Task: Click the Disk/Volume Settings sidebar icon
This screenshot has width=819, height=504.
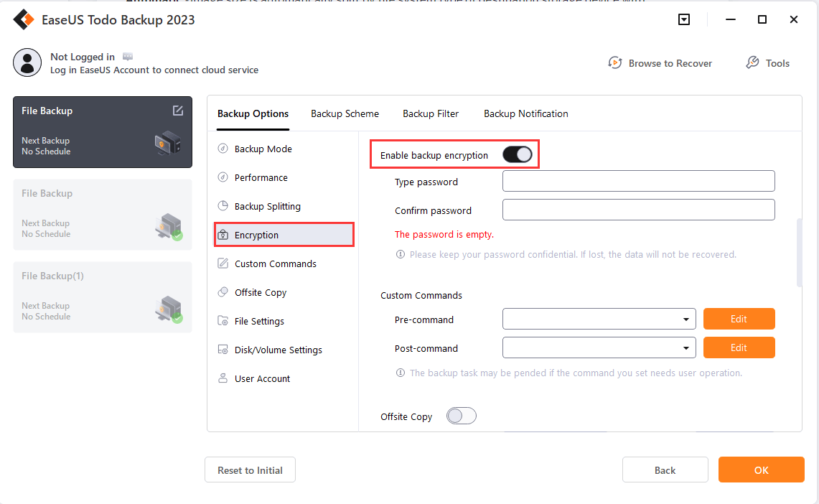Action: pyautogui.click(x=223, y=350)
